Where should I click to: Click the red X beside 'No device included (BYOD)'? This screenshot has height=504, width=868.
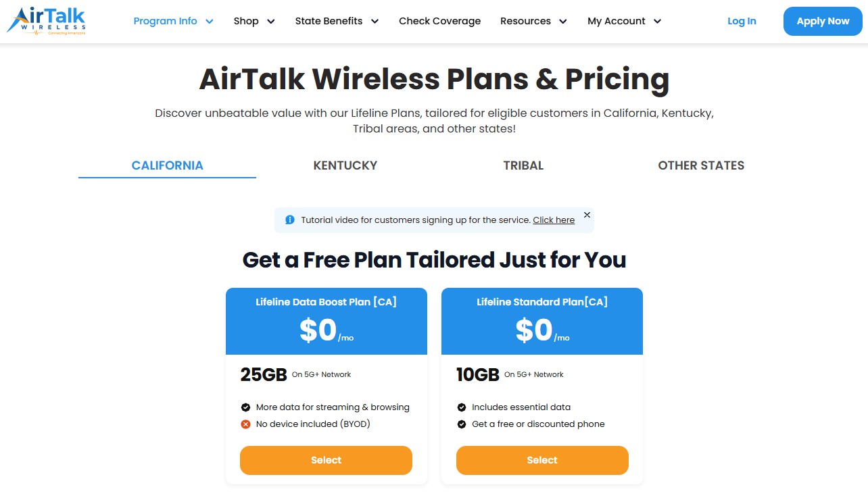(x=245, y=424)
